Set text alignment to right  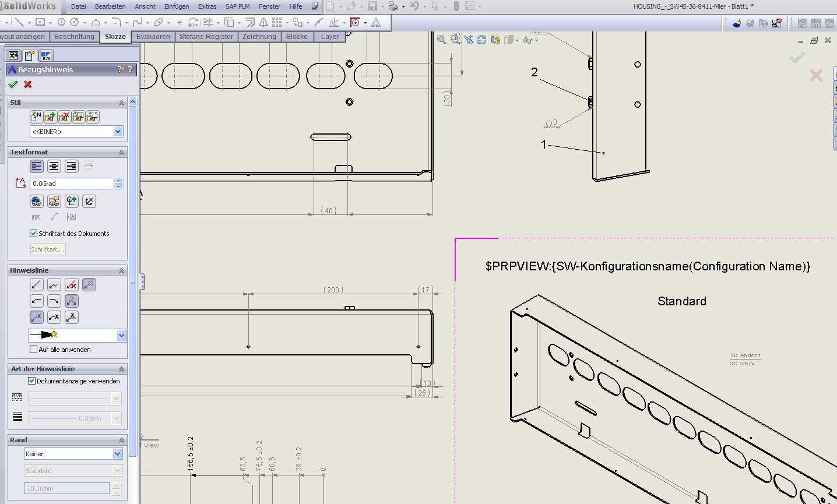point(71,167)
